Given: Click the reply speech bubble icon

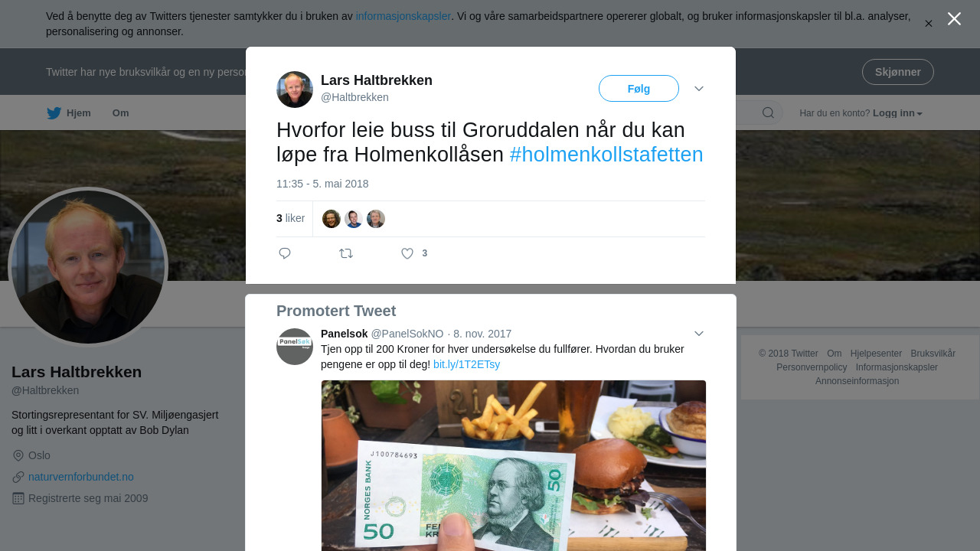Looking at the screenshot, I should (285, 253).
